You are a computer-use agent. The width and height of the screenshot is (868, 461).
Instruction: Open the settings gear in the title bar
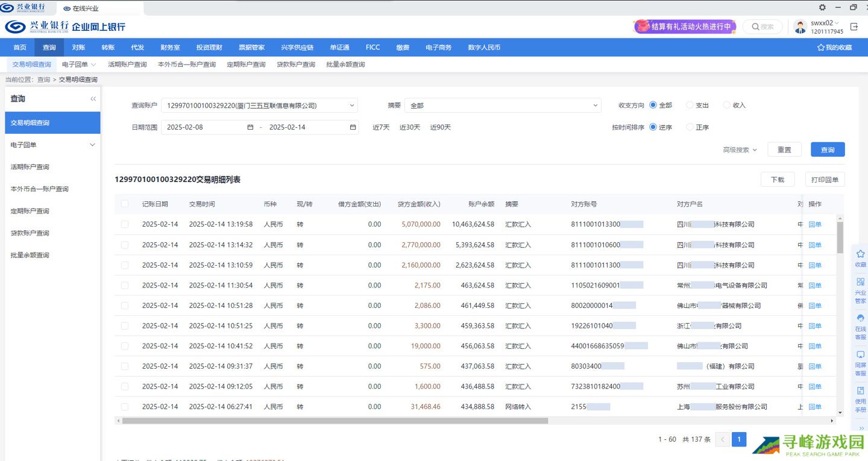[822, 7]
